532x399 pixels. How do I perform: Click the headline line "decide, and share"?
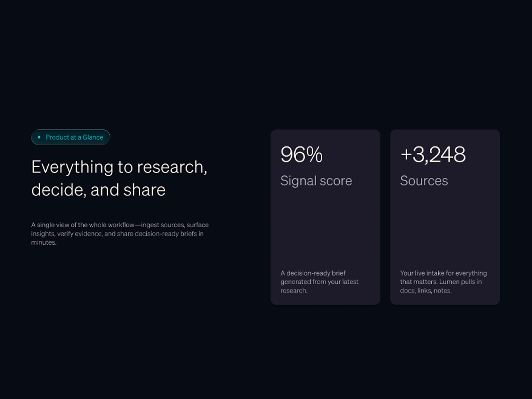pos(98,190)
